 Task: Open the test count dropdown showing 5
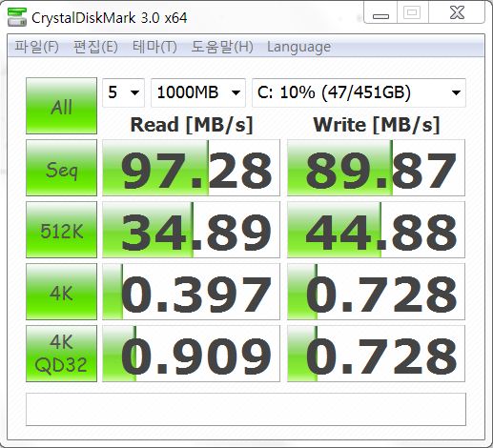click(123, 92)
